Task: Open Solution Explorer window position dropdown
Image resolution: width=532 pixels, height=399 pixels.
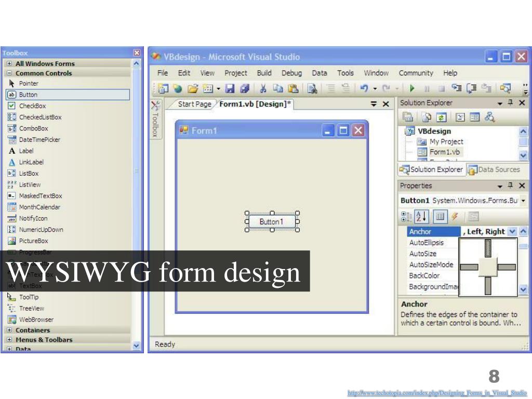Action: pos(500,103)
